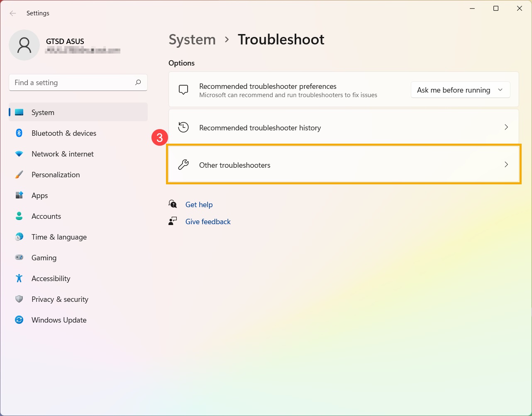Click the Troubleshoot page heading

281,39
